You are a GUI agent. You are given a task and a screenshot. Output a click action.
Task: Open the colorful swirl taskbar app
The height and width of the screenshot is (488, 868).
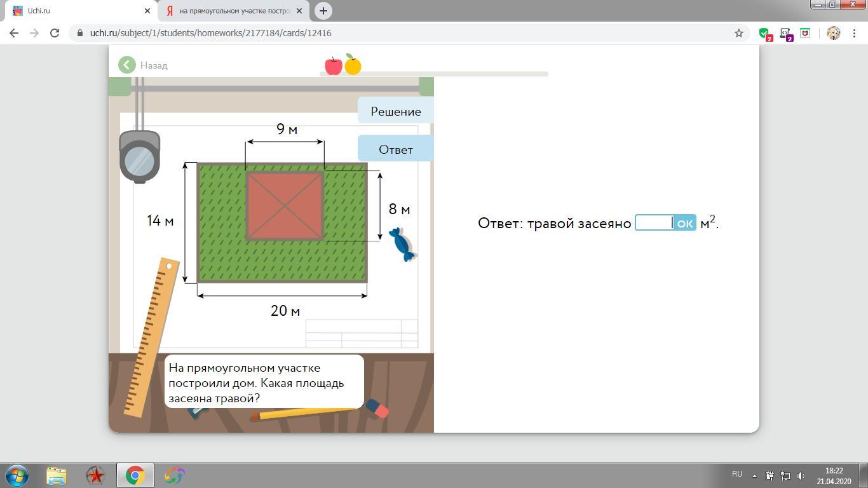tap(174, 475)
